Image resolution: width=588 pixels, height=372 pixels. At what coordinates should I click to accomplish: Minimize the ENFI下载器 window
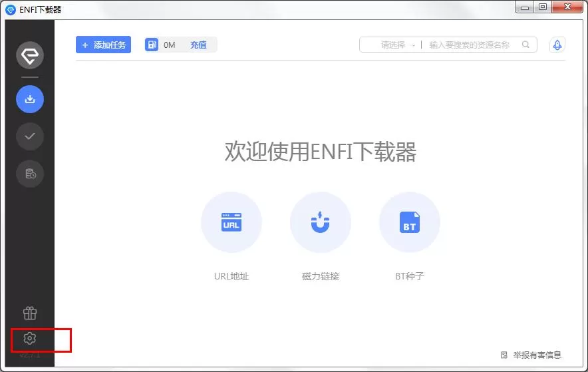(525, 7)
